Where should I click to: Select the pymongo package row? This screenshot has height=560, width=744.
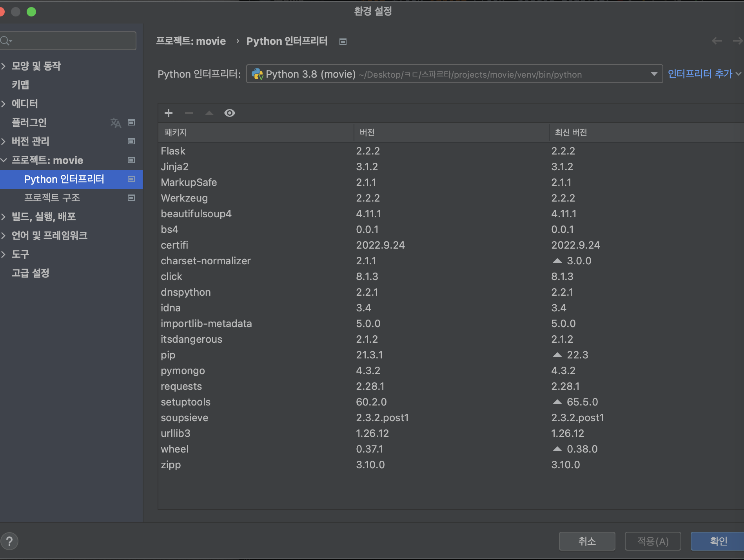coord(451,371)
